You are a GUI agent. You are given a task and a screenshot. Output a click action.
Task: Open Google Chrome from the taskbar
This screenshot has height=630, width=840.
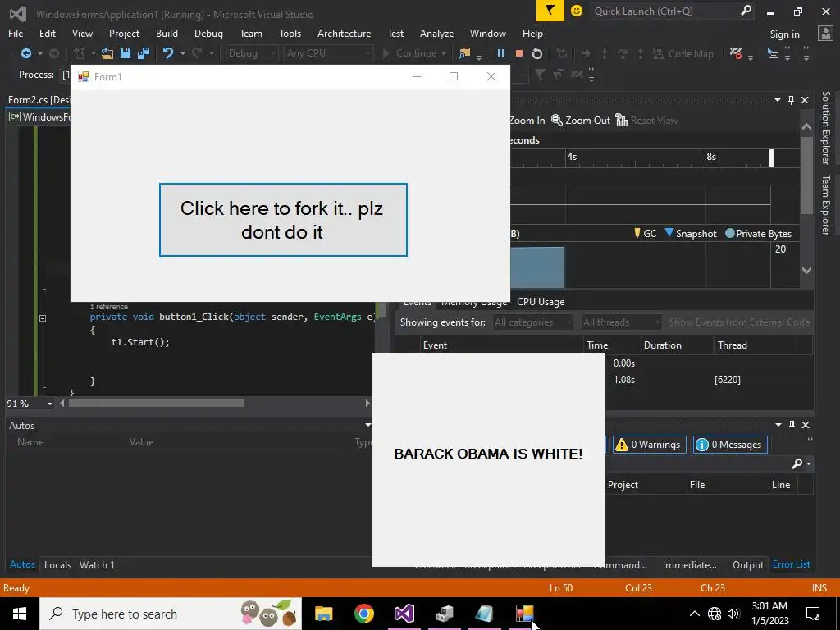(x=363, y=614)
